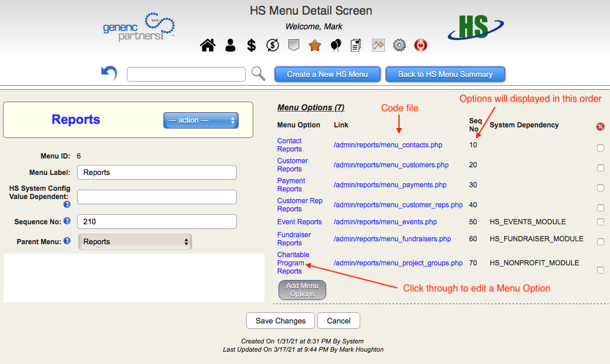
Task: Click into the Menu Label field
Action: pyautogui.click(x=157, y=173)
